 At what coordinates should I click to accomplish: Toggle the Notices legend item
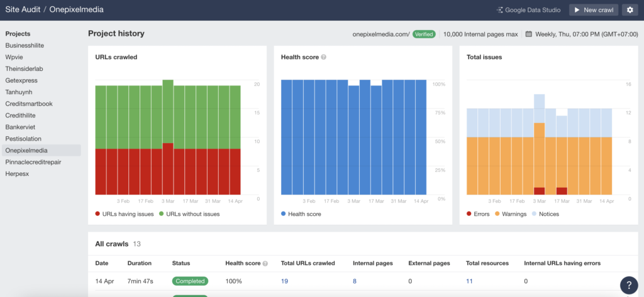545,213
